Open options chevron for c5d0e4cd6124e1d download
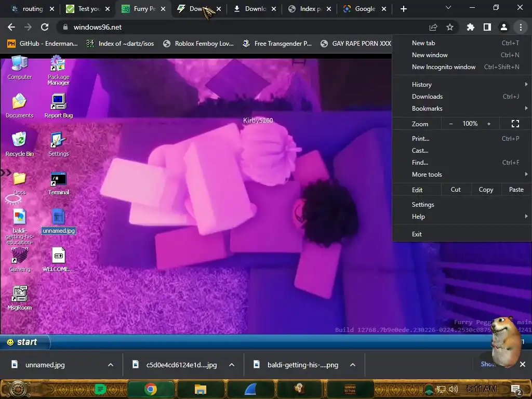Viewport: 532px width, 399px height. click(232, 365)
